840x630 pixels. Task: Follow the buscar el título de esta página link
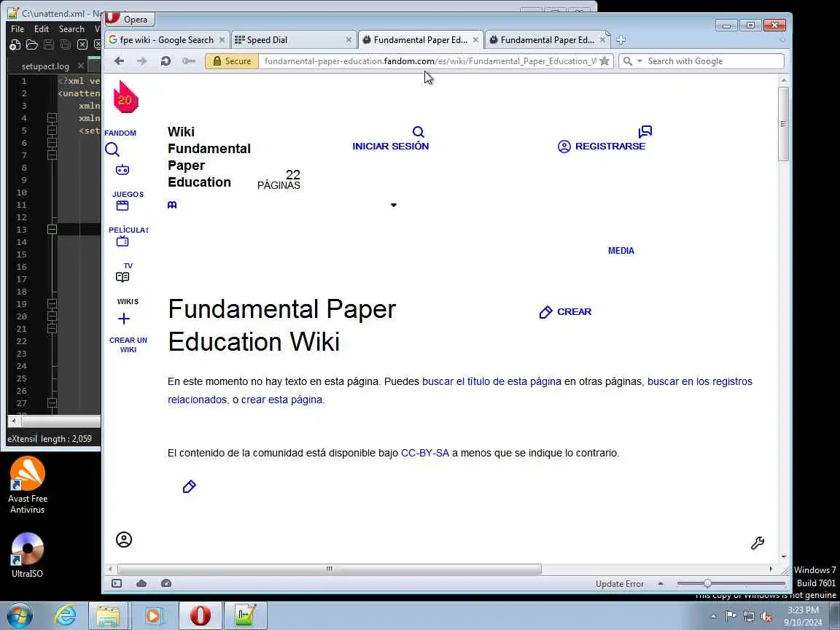(491, 381)
